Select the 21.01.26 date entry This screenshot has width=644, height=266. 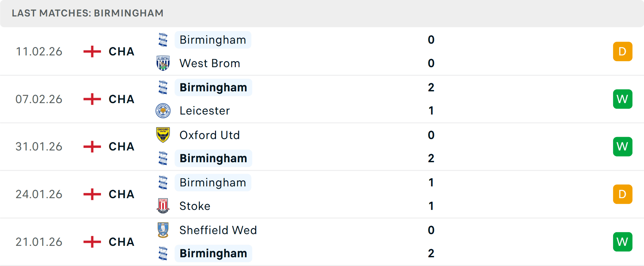click(x=39, y=241)
